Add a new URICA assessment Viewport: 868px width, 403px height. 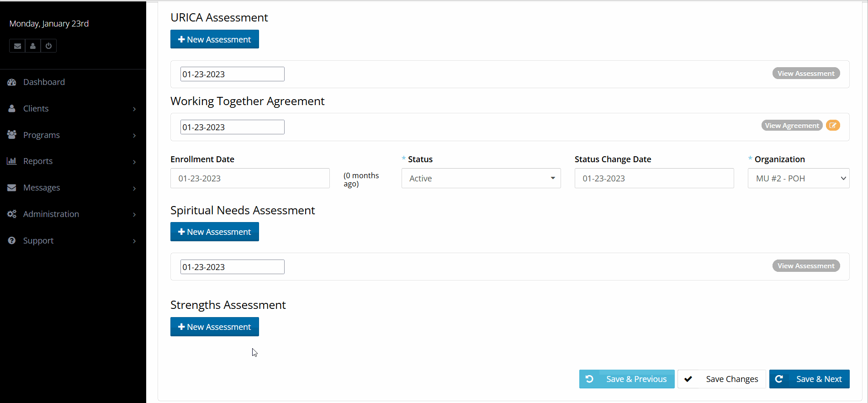(214, 39)
